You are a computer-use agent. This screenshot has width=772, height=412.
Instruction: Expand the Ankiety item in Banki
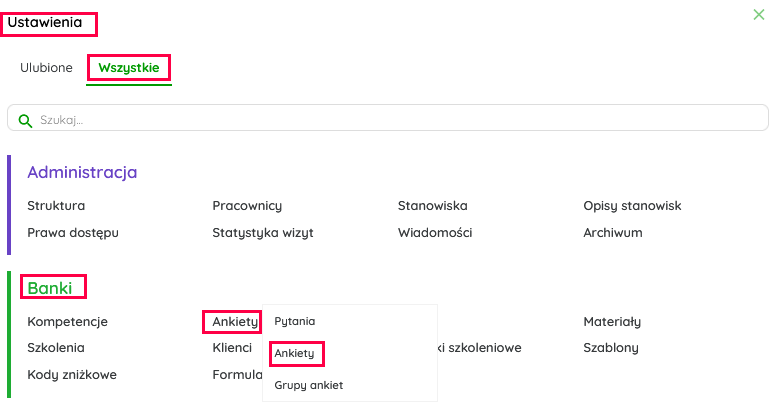coord(235,322)
